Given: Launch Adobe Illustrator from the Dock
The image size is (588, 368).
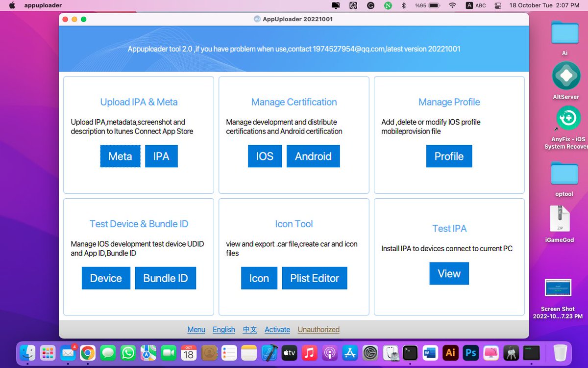Looking at the screenshot, I should pyautogui.click(x=450, y=352).
